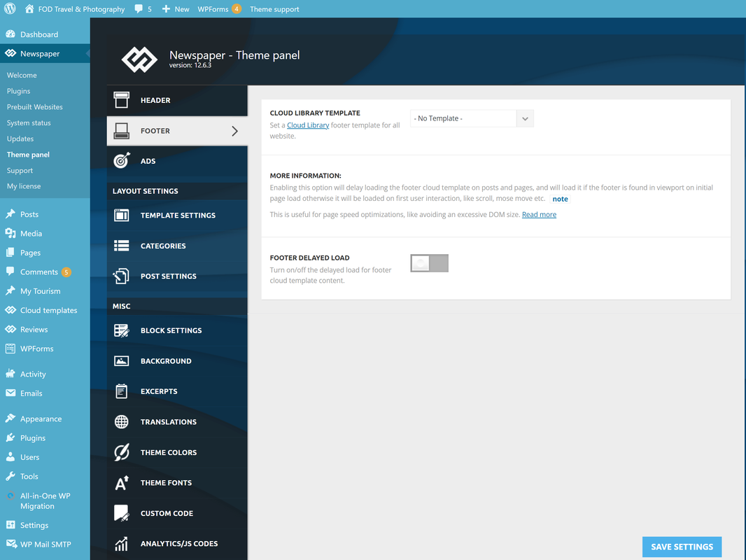Click the Newspaper theme logo
The width and height of the screenshot is (746, 560).
pyautogui.click(x=139, y=59)
